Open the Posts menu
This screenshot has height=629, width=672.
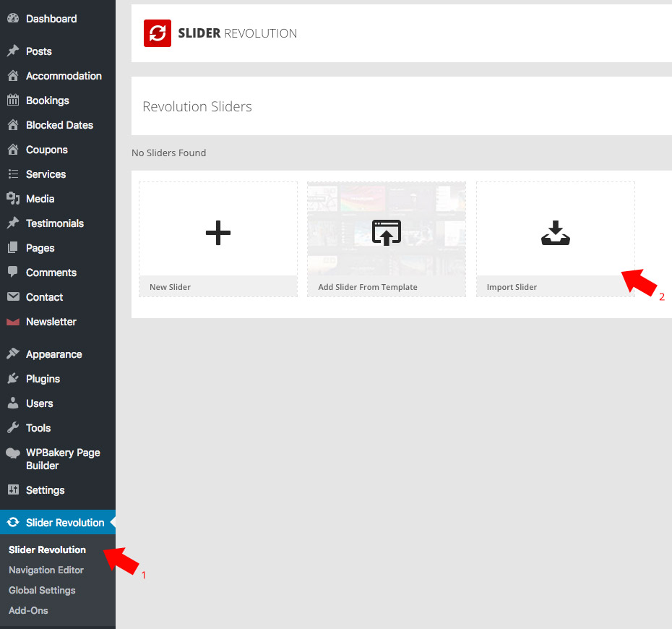point(38,51)
